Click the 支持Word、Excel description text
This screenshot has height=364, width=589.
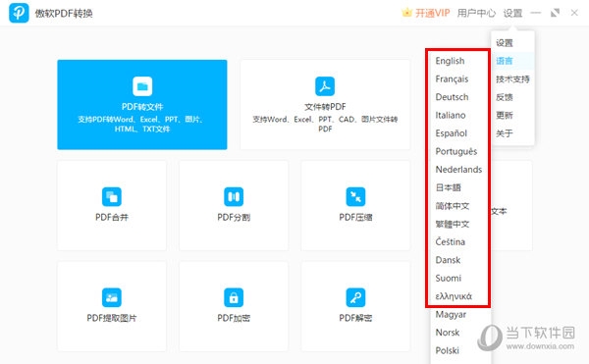[325, 124]
